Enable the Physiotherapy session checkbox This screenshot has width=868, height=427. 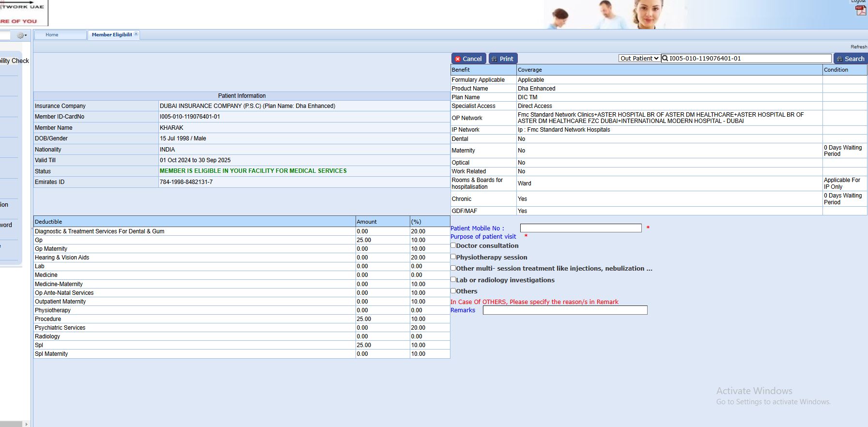click(453, 257)
